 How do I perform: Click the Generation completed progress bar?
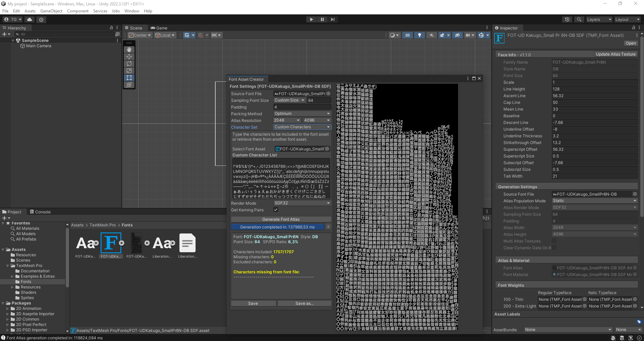click(278, 227)
